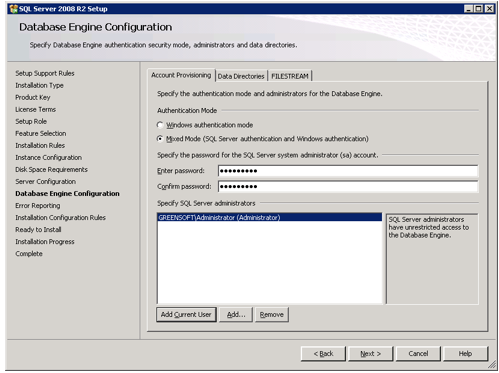Click the Confirm password field
The image size is (499, 373).
click(348, 186)
